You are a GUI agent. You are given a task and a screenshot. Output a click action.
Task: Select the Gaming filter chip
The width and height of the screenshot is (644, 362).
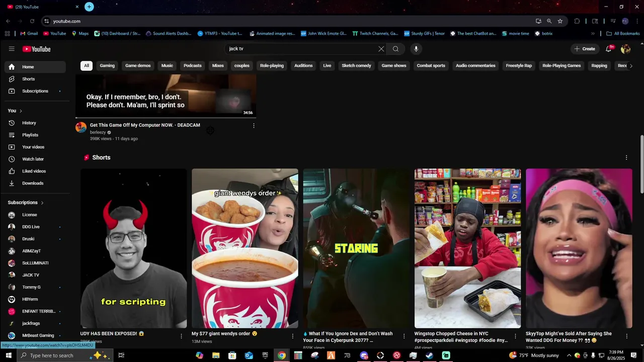tap(107, 66)
